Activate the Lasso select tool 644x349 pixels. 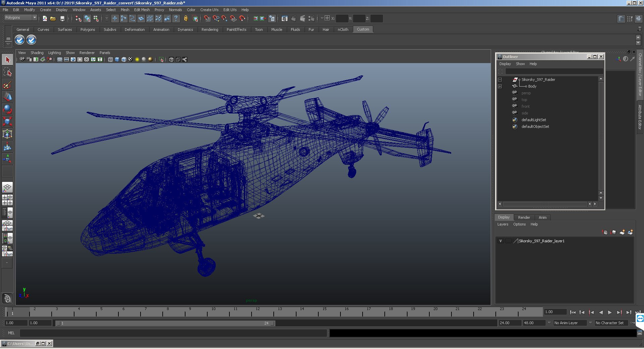[7, 72]
